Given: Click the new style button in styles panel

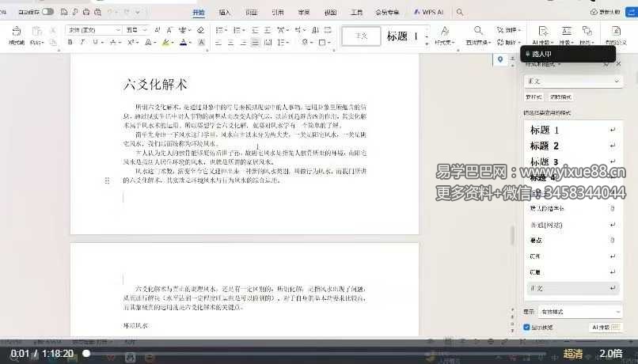Looking at the screenshot, I should coord(534,97).
